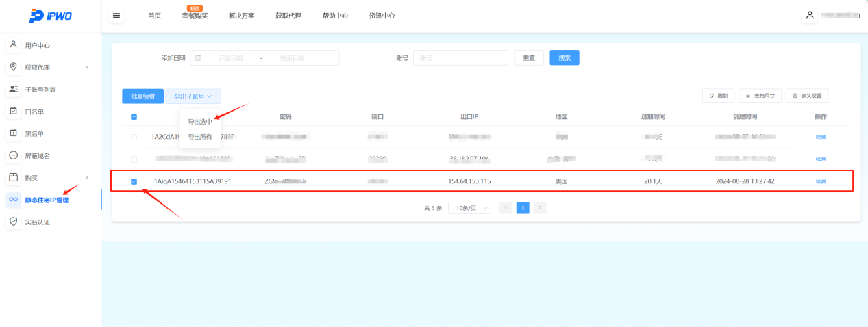Click the 子账号列表 sidebar icon

click(13, 89)
